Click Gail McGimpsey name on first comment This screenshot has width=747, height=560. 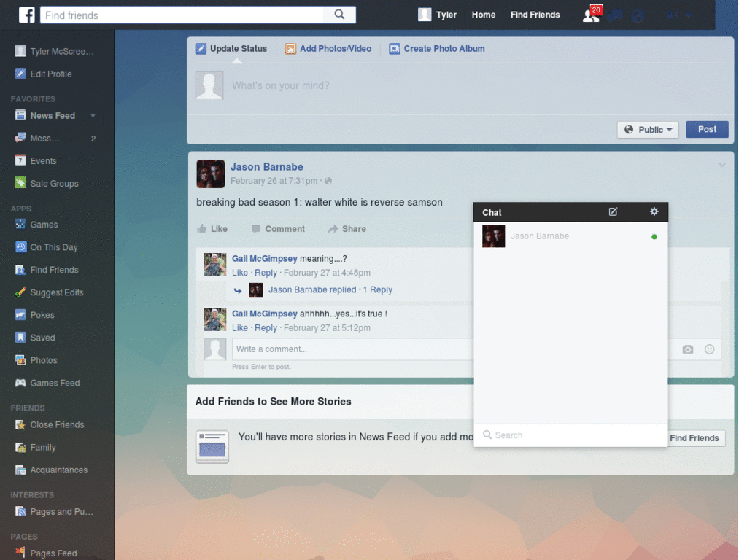point(264,259)
